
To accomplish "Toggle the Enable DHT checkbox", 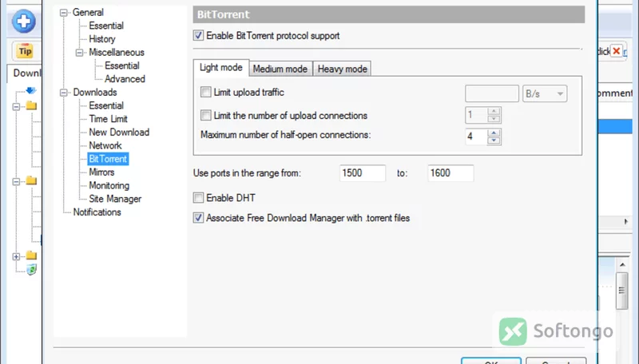I will 198,197.
